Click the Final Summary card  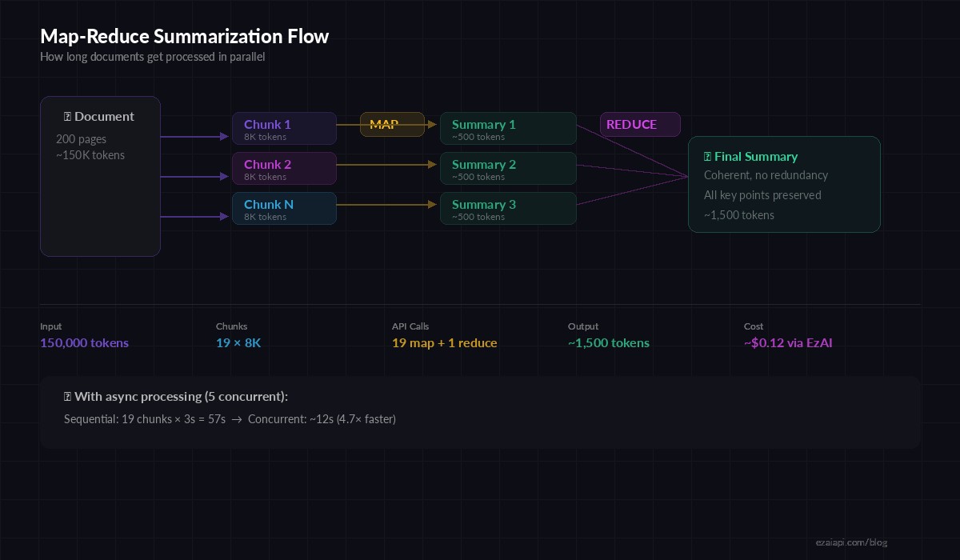click(784, 184)
